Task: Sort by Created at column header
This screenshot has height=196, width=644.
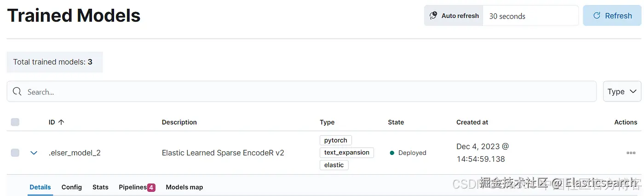Action: click(472, 122)
